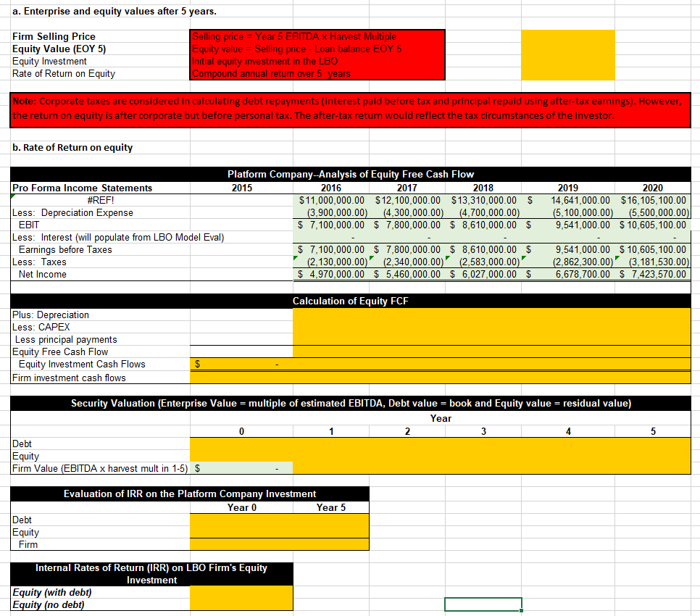Click the Year 5 column header in IRR evaluation

pos(330,507)
